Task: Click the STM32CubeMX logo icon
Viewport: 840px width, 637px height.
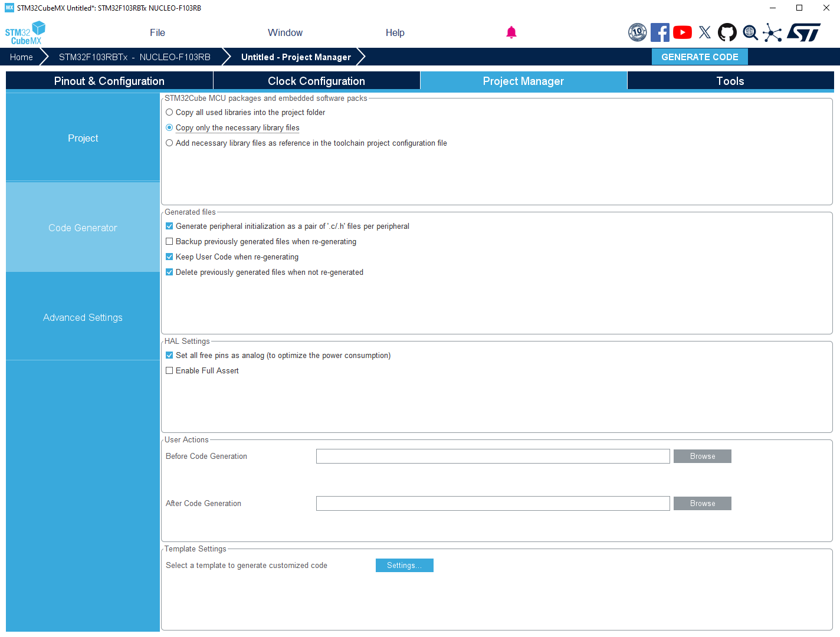Action: tap(25, 33)
